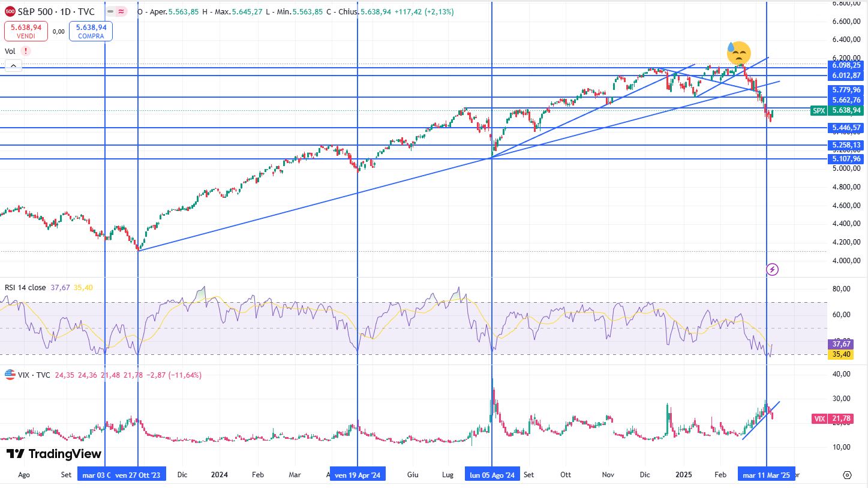Click the green SPX symbol tag
Image resolution: width=868 pixels, height=488 pixels.
click(x=819, y=110)
